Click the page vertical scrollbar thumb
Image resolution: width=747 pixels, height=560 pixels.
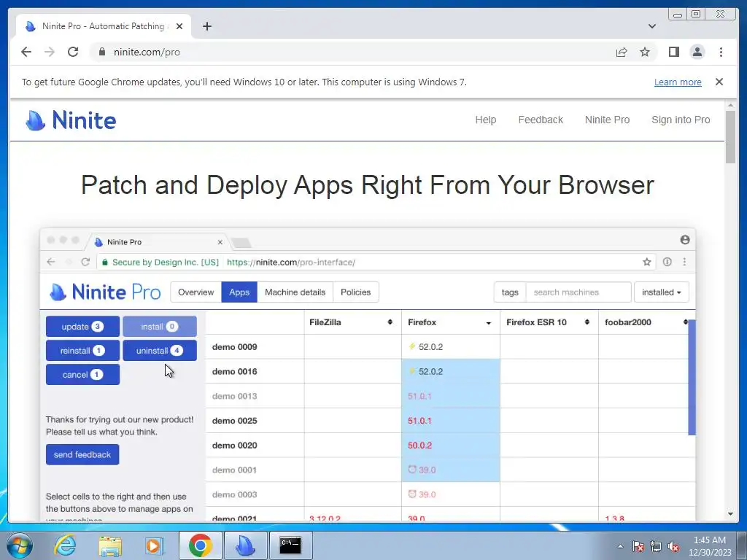(730, 136)
